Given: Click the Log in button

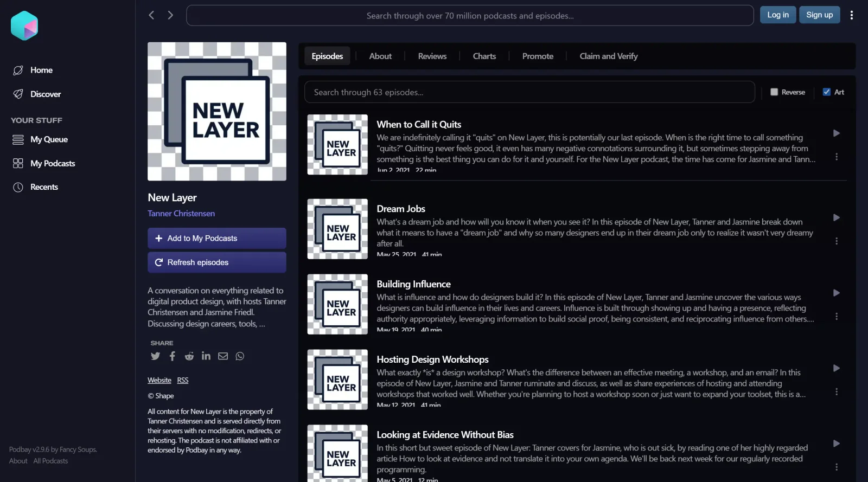Looking at the screenshot, I should [778, 15].
